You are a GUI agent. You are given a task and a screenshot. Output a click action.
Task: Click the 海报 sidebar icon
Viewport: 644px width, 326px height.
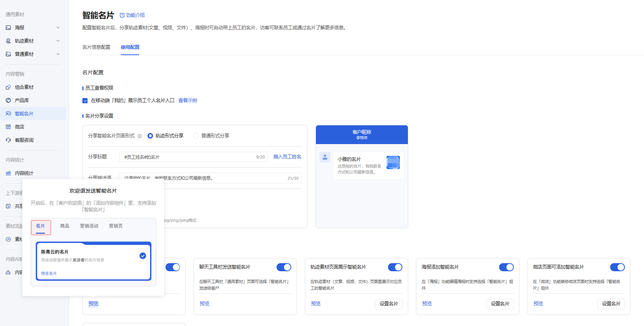pos(8,28)
